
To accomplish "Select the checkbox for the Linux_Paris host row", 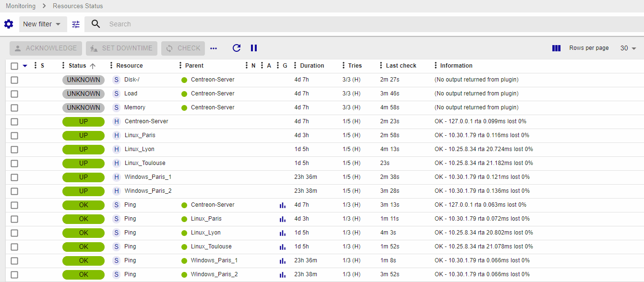I will point(14,136).
